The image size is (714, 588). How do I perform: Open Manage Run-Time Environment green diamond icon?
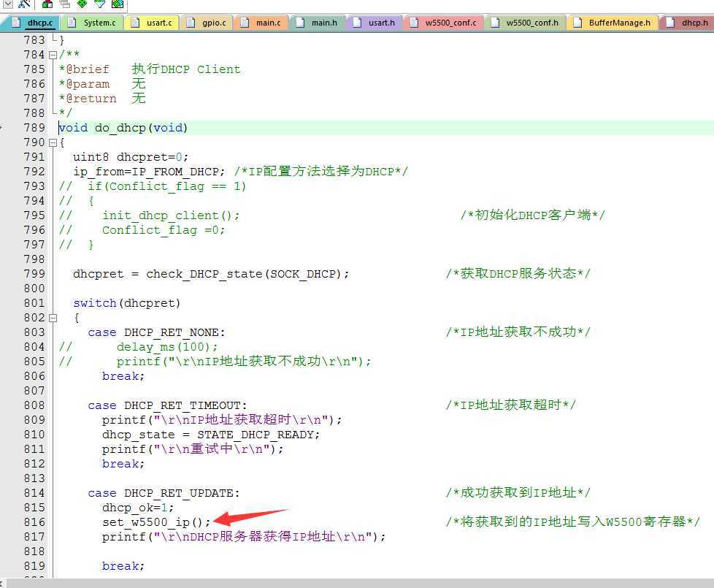pos(82,4)
